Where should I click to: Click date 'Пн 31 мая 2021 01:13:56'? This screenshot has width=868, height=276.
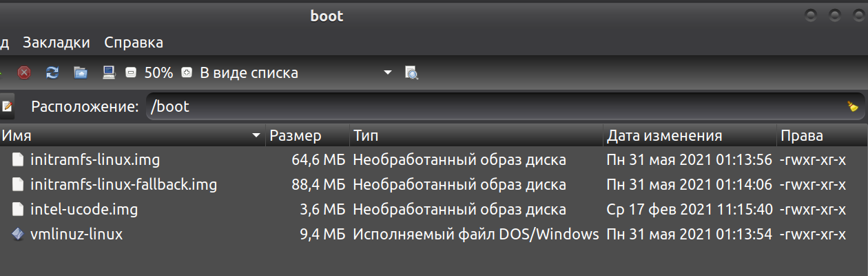point(689,160)
